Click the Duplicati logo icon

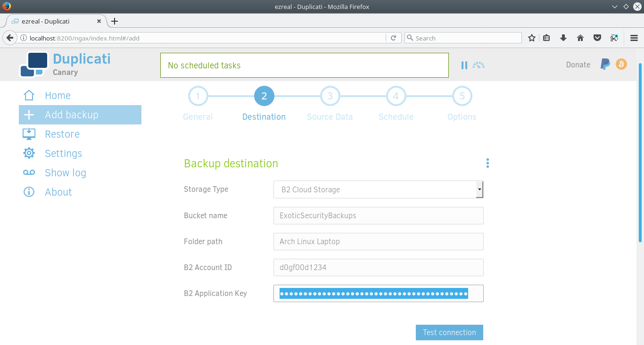pyautogui.click(x=34, y=64)
